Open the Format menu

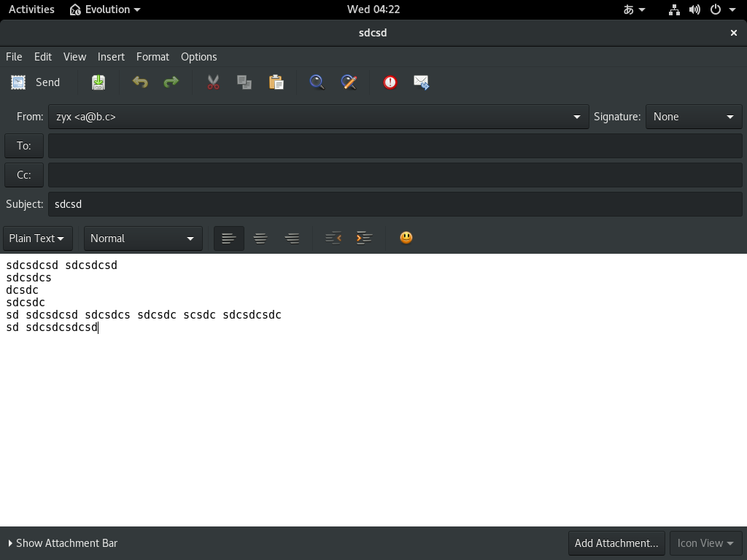pyautogui.click(x=152, y=57)
